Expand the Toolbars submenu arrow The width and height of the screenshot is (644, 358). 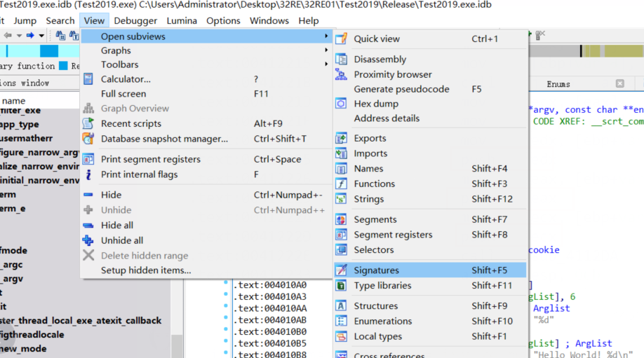326,64
